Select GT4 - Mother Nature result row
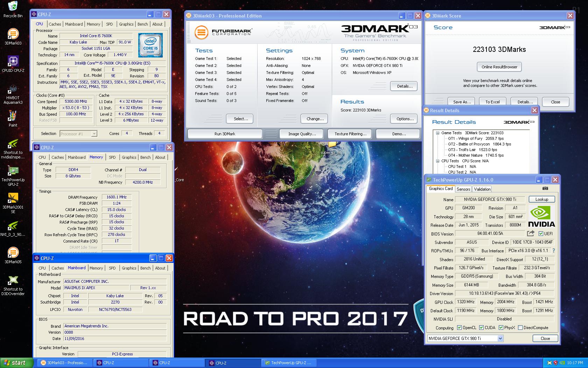Screen dimensions: 588x368 click(x=476, y=155)
